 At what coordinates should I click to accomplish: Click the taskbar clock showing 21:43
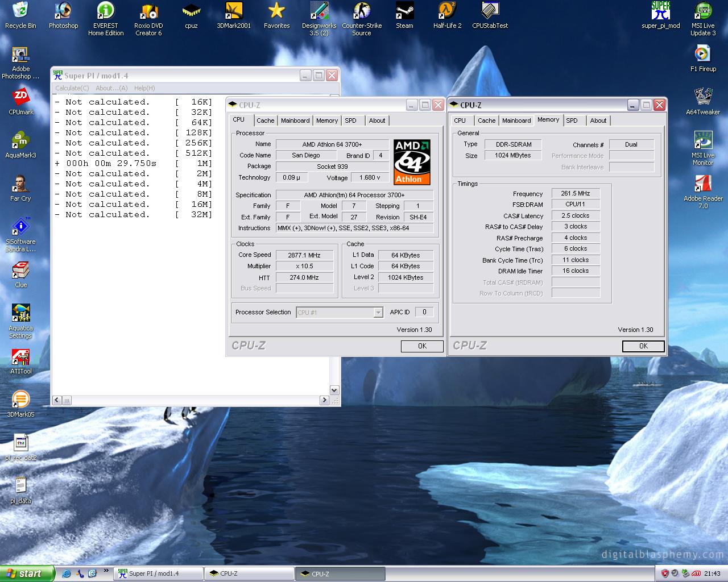pos(712,573)
